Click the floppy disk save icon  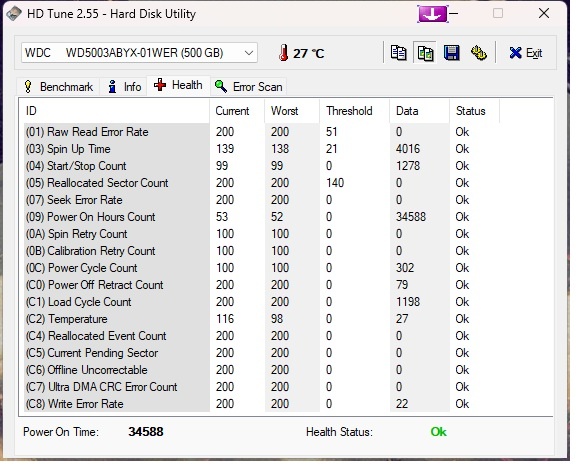click(452, 53)
